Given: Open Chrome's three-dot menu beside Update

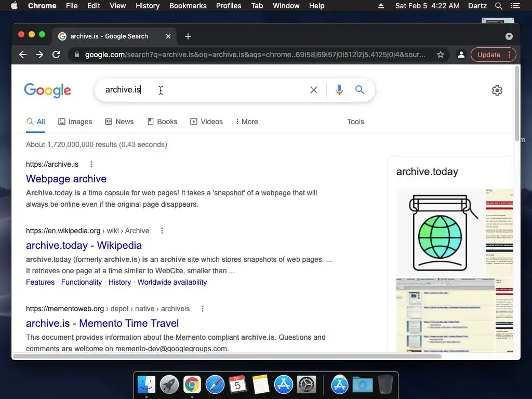Looking at the screenshot, I should tap(509, 55).
